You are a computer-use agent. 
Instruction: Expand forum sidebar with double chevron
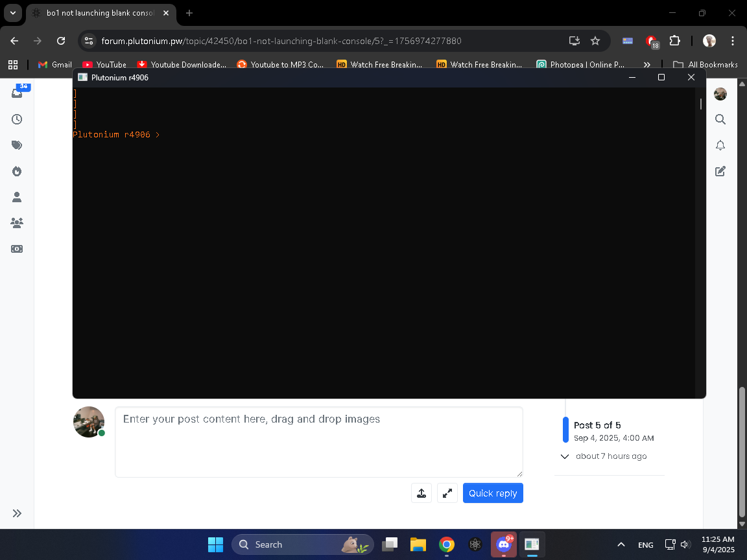click(17, 513)
